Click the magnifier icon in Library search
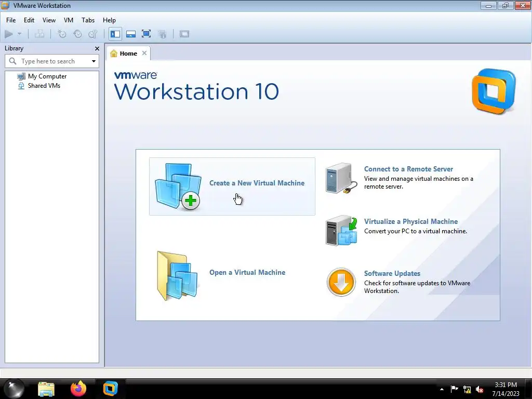The height and width of the screenshot is (399, 532). point(12,61)
